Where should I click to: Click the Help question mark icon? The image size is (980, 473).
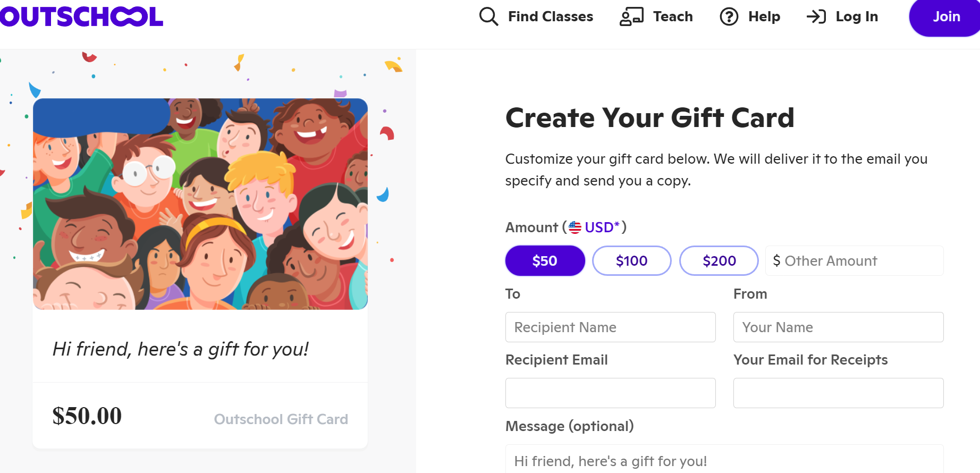tap(729, 16)
